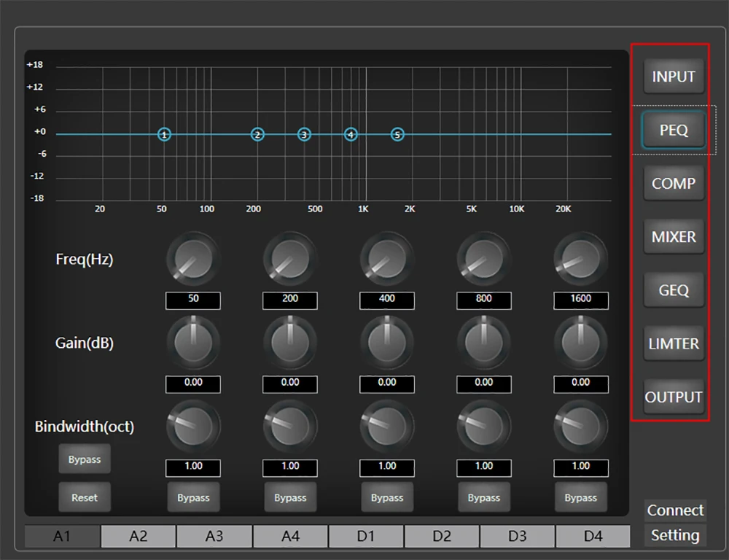Click the Freq knob above the 200 value
The width and height of the screenshot is (729, 560).
pyautogui.click(x=290, y=259)
